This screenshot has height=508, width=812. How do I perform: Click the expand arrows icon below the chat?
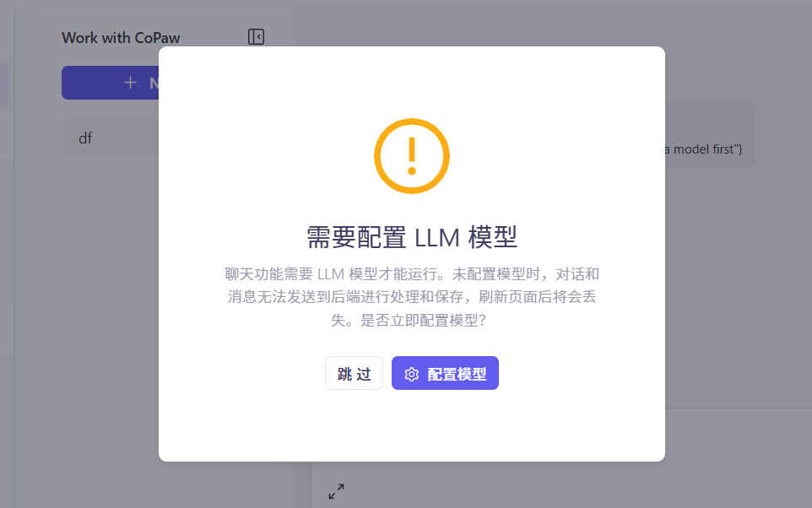click(336, 491)
